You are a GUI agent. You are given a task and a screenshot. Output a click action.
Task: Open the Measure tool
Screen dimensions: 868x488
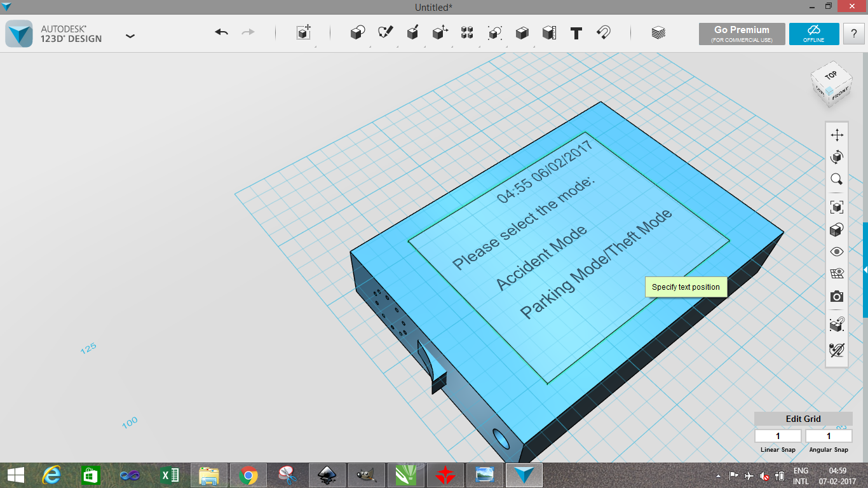pos(549,33)
